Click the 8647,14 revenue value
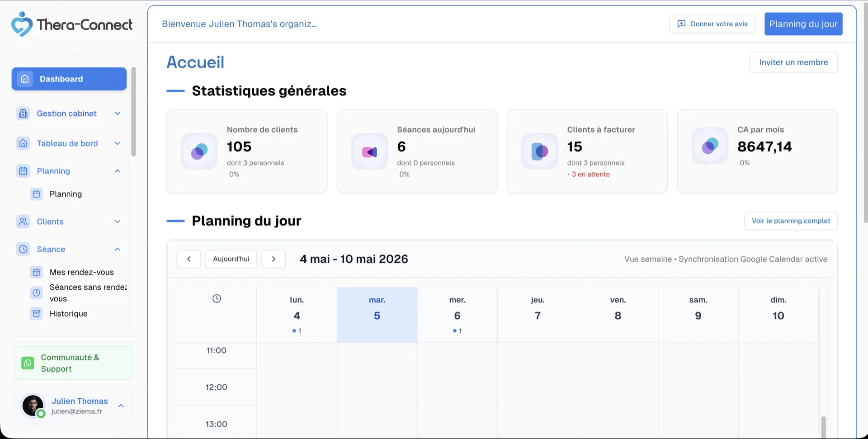 (x=764, y=146)
